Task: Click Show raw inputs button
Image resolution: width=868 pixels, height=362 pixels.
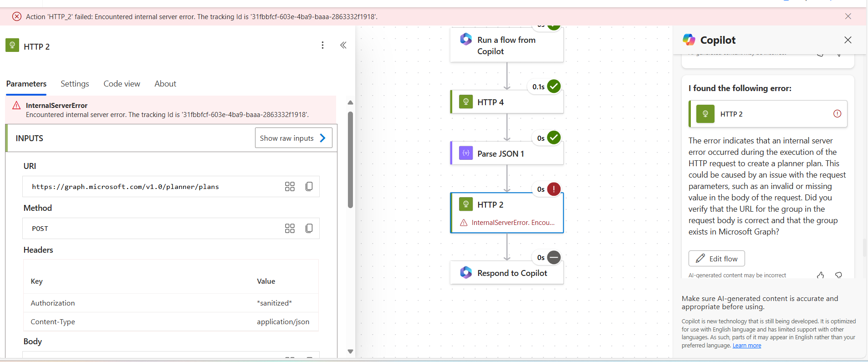Action: [x=293, y=138]
